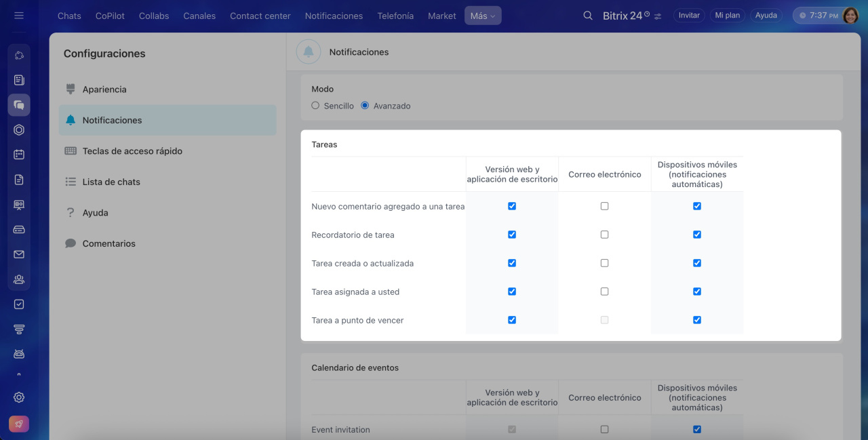Uncheck web notification for Tarea asignada a usted
The image size is (868, 440).
[x=512, y=292]
